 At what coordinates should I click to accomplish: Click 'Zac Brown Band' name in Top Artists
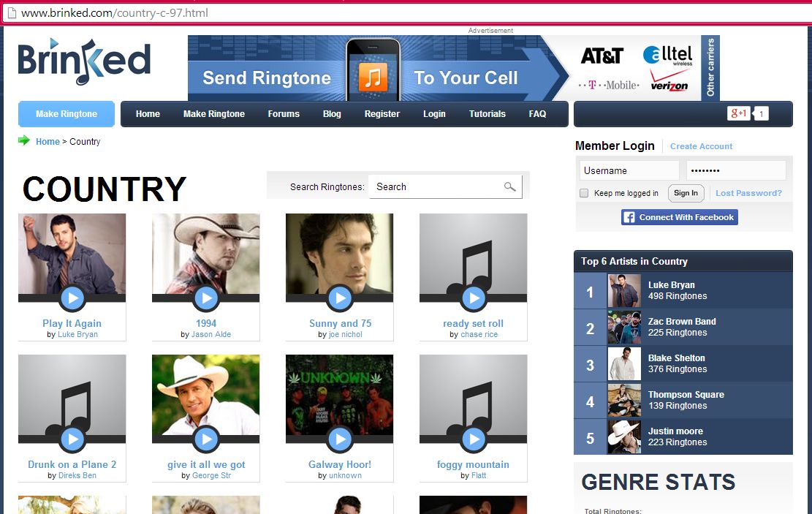(x=682, y=321)
